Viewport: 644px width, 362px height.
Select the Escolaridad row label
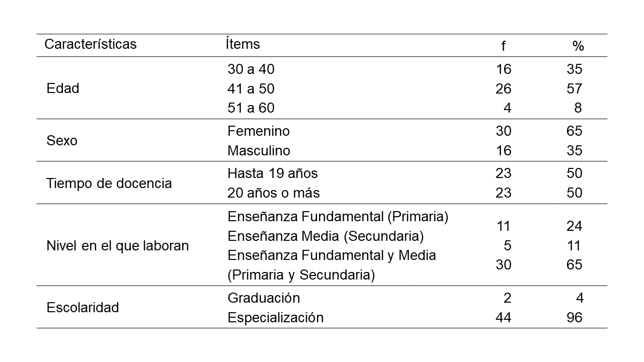[x=83, y=308]
